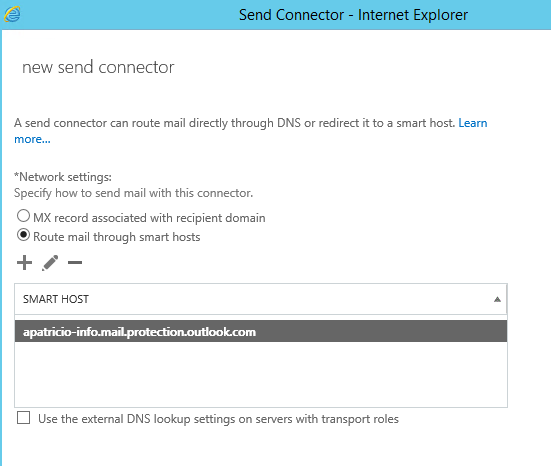Select the apatricio-info.mail.protection.outlook.com row
The height and width of the screenshot is (466, 551).
(261, 331)
